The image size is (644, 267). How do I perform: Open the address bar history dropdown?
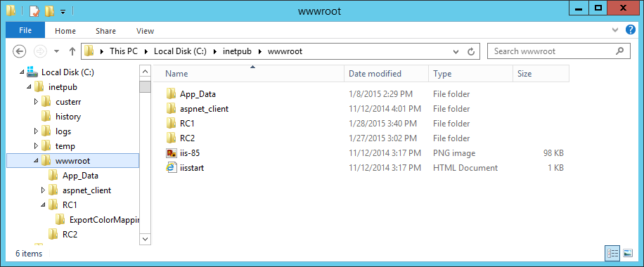(x=456, y=52)
